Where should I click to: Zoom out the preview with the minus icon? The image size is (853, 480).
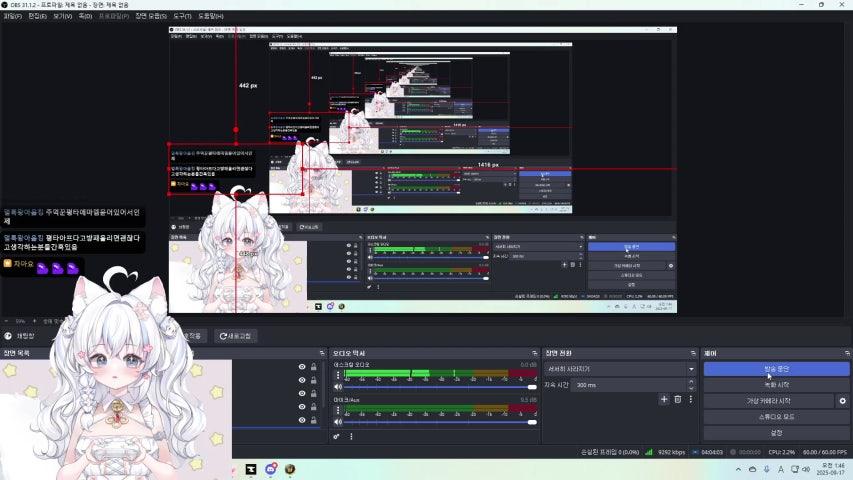(6, 321)
